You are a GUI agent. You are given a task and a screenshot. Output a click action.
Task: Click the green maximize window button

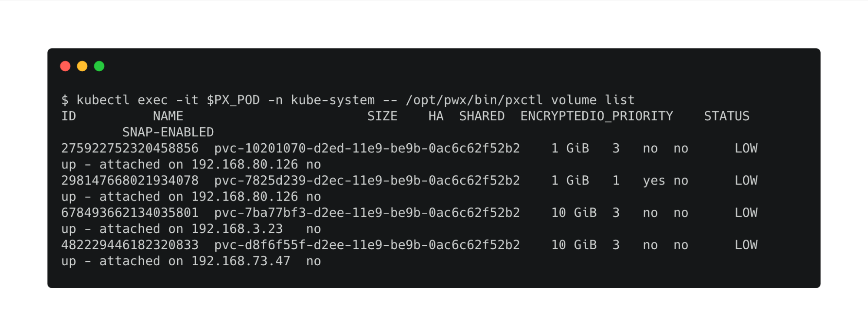coord(99,66)
